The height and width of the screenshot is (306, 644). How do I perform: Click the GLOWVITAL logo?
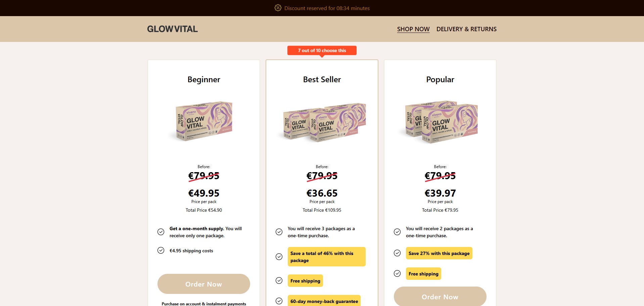tap(172, 29)
